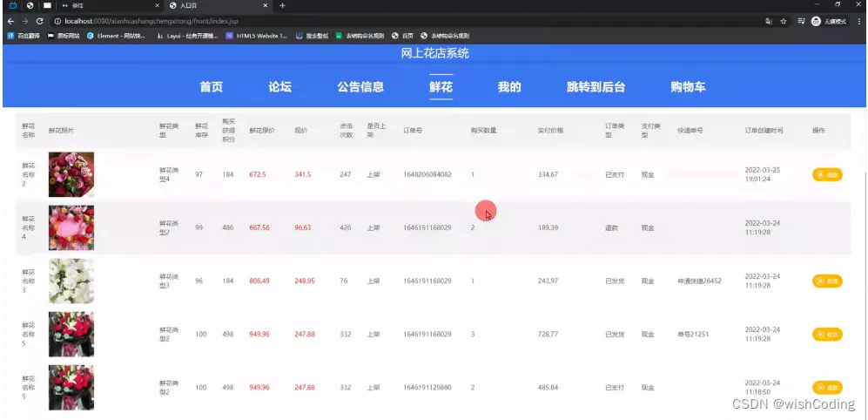
Task: Click the browser back arrow
Action: 10,21
